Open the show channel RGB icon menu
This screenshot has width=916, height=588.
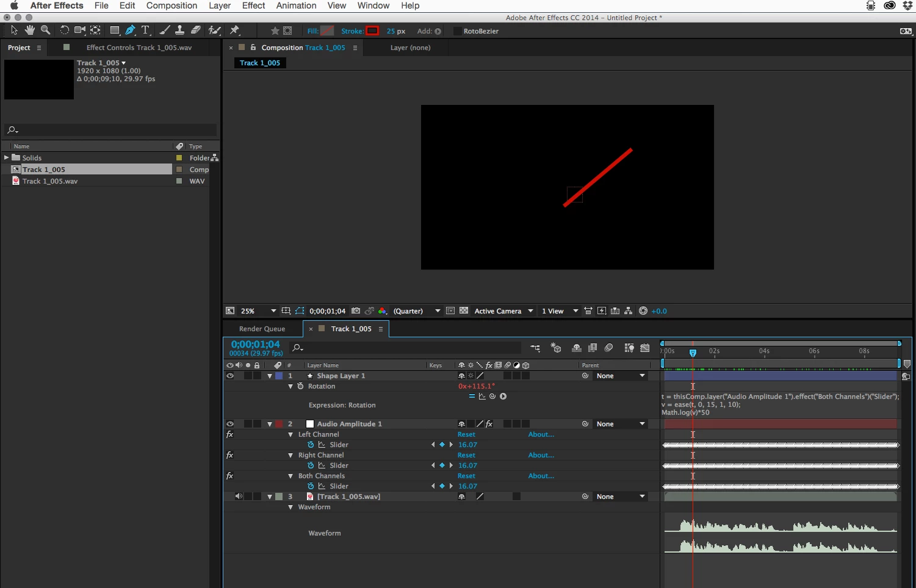383,310
